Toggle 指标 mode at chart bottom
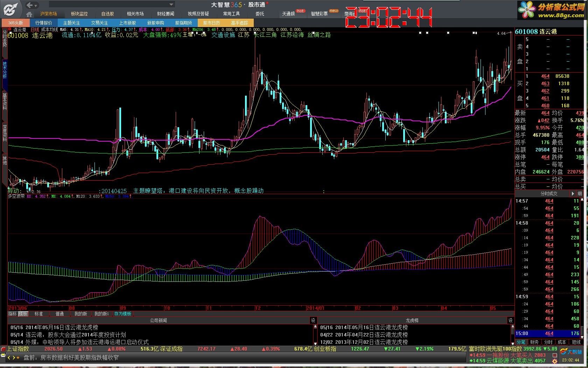The height and width of the screenshot is (368, 588). (x=13, y=314)
